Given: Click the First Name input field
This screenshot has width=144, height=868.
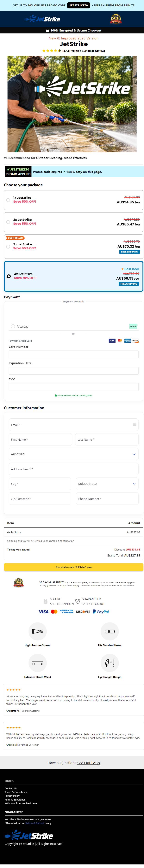Looking at the screenshot, I should pos(40,439).
